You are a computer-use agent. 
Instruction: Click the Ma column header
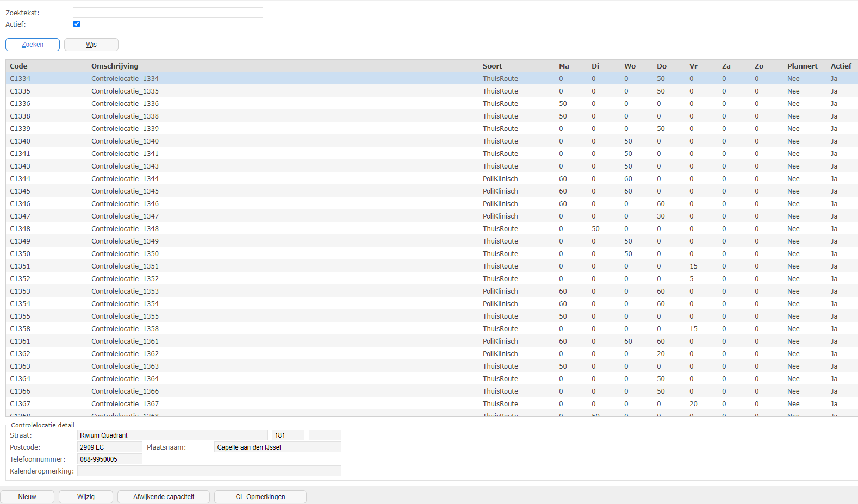tap(564, 66)
